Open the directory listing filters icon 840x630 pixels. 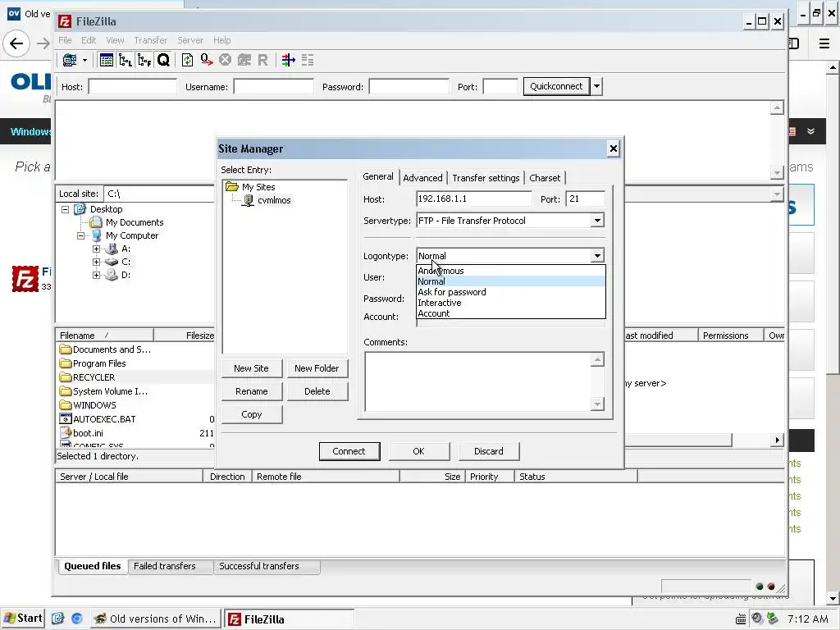click(288, 60)
